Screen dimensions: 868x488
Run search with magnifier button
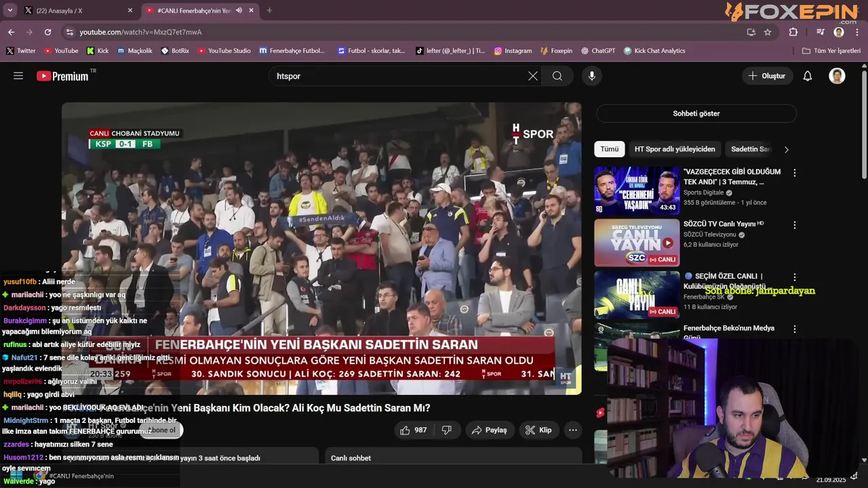pos(557,76)
